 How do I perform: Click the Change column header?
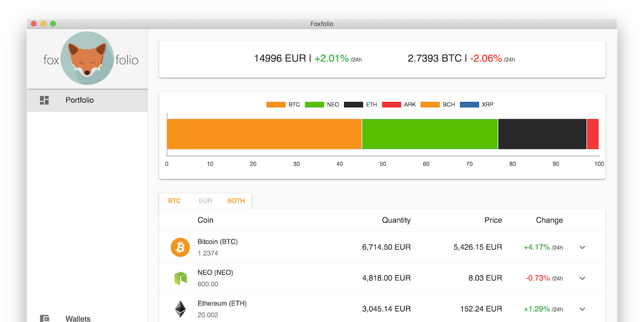pyautogui.click(x=549, y=220)
